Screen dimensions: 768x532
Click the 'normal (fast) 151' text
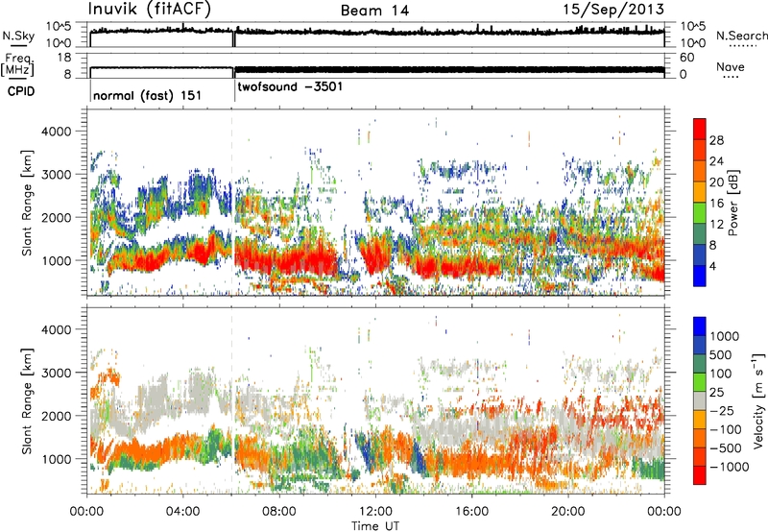click(147, 95)
